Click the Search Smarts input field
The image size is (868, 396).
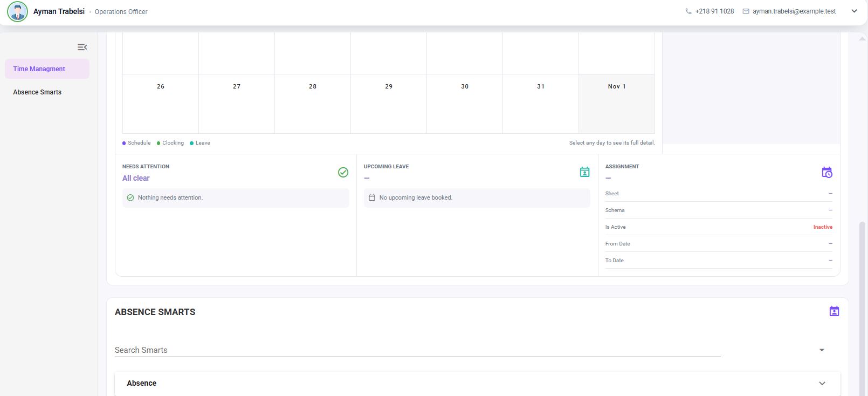point(417,350)
